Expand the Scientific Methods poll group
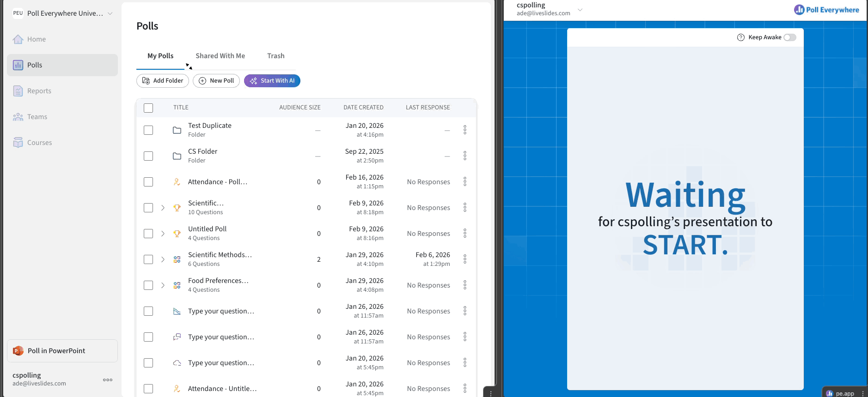868x397 pixels. click(163, 259)
